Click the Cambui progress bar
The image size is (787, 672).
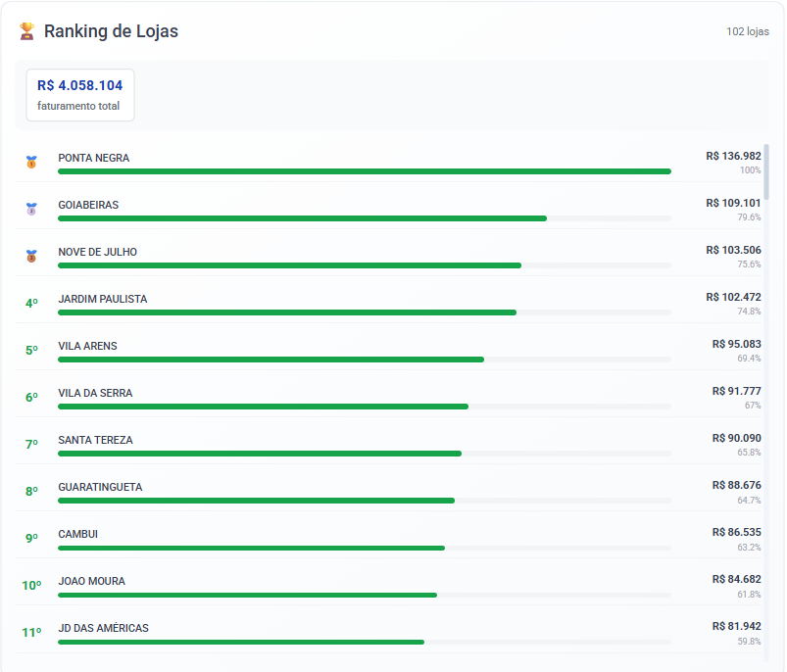tap(251, 548)
